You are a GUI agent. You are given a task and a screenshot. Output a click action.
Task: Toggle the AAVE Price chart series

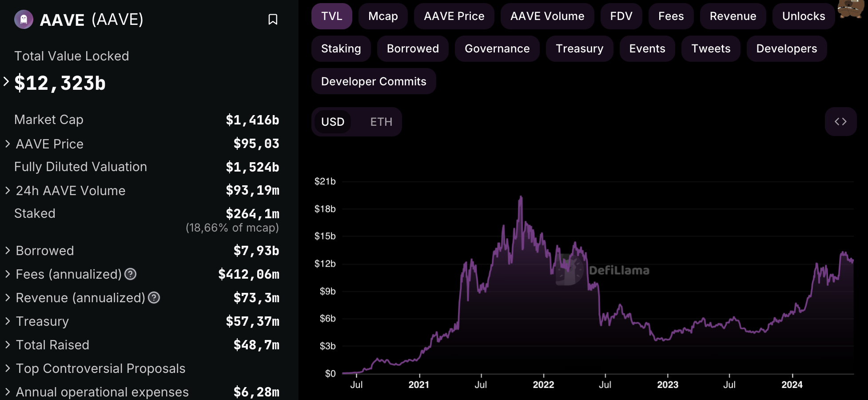[x=454, y=16]
